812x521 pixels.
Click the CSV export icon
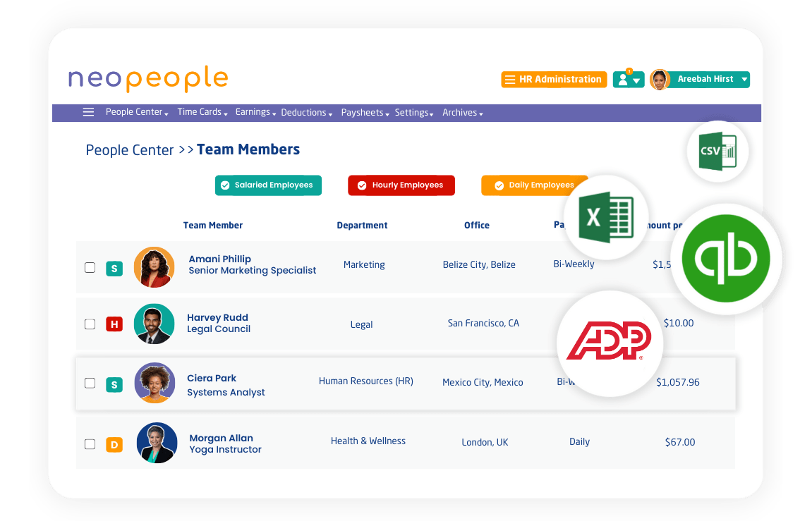pyautogui.click(x=717, y=151)
